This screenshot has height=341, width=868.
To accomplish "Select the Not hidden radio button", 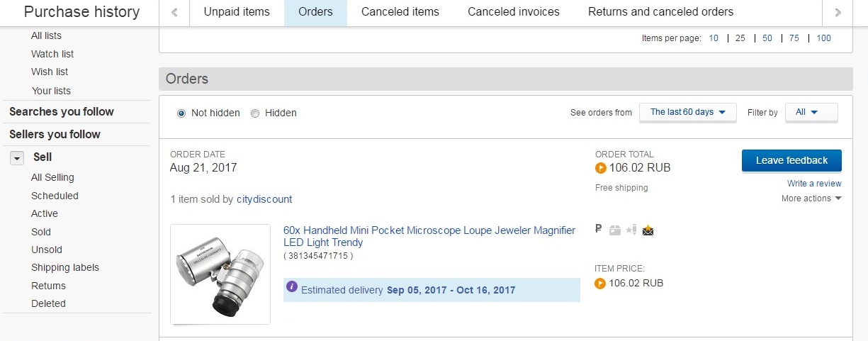I will pyautogui.click(x=181, y=113).
